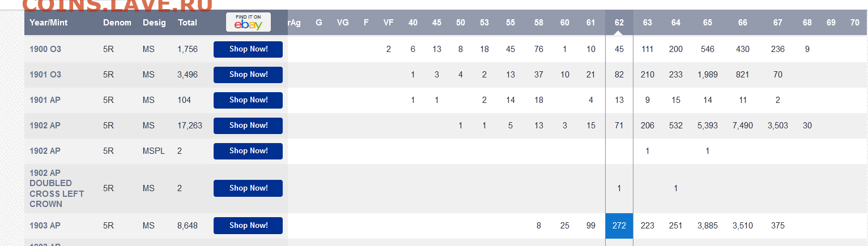This screenshot has width=868, height=246.
Task: Open the 1900 O3 row link
Action: click(45, 49)
